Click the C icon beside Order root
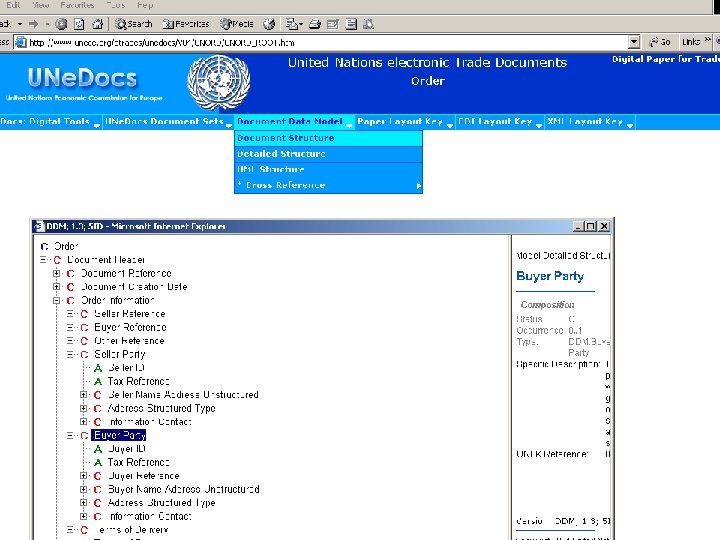 (x=45, y=247)
